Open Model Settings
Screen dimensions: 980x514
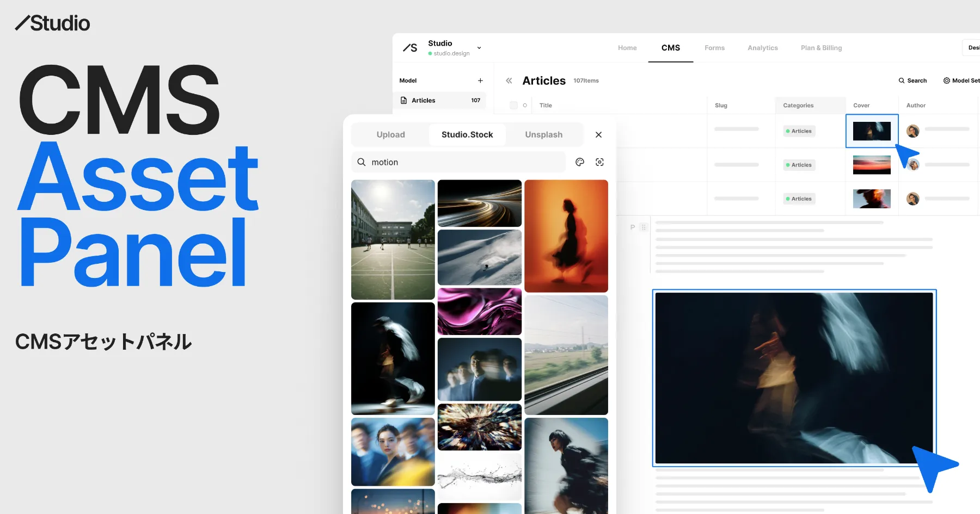pyautogui.click(x=961, y=80)
